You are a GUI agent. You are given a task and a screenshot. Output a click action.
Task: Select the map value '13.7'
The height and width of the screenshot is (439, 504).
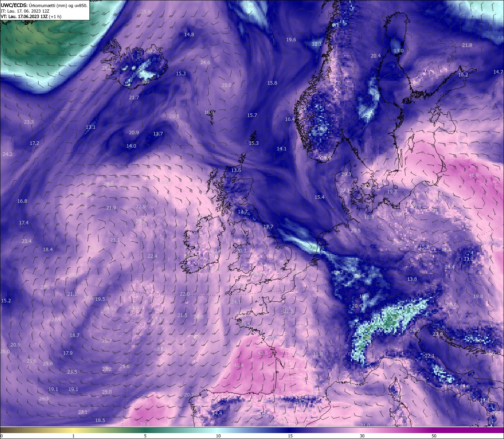(158, 134)
